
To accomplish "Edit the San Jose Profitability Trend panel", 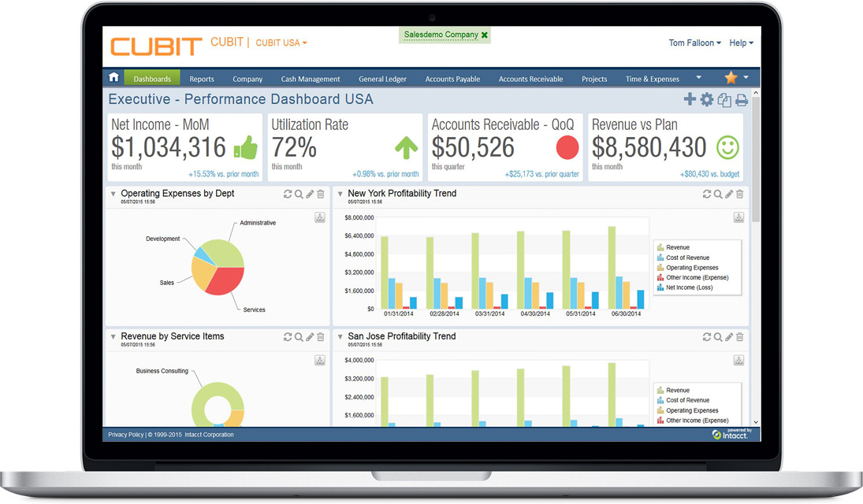I will tap(729, 337).
